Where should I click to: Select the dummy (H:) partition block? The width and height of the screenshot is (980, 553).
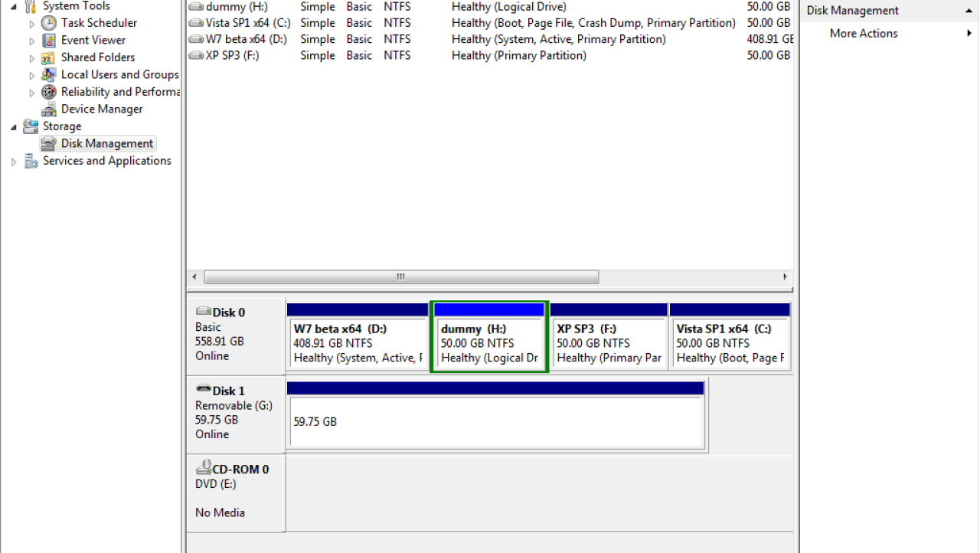pyautogui.click(x=489, y=337)
